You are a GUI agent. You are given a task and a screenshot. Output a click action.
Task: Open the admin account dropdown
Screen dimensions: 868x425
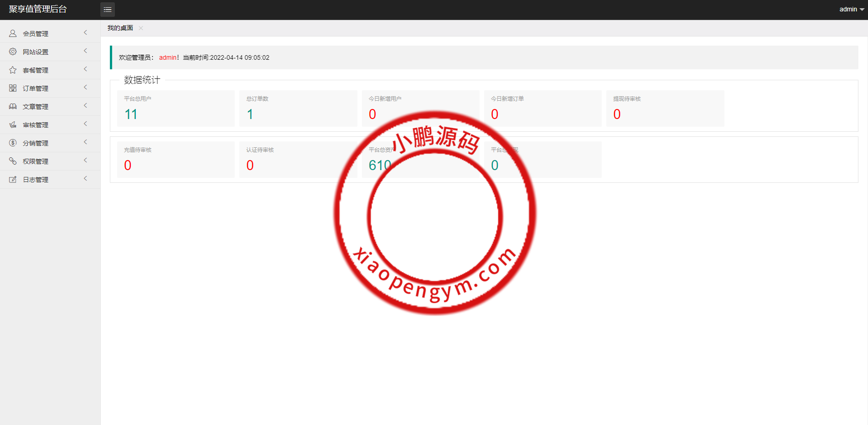tap(851, 9)
